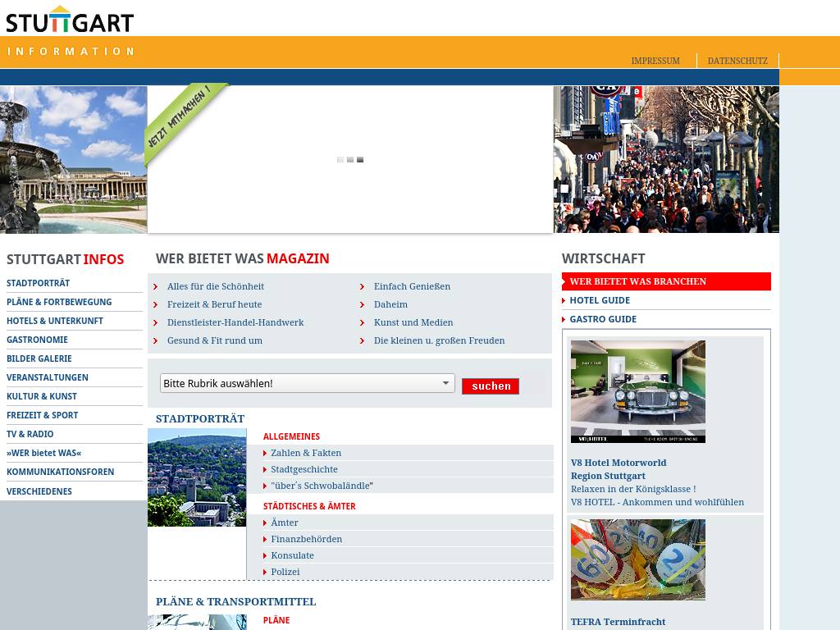
Task: Click the Polizei link under Städtisches & Ämter
Action: (x=285, y=572)
